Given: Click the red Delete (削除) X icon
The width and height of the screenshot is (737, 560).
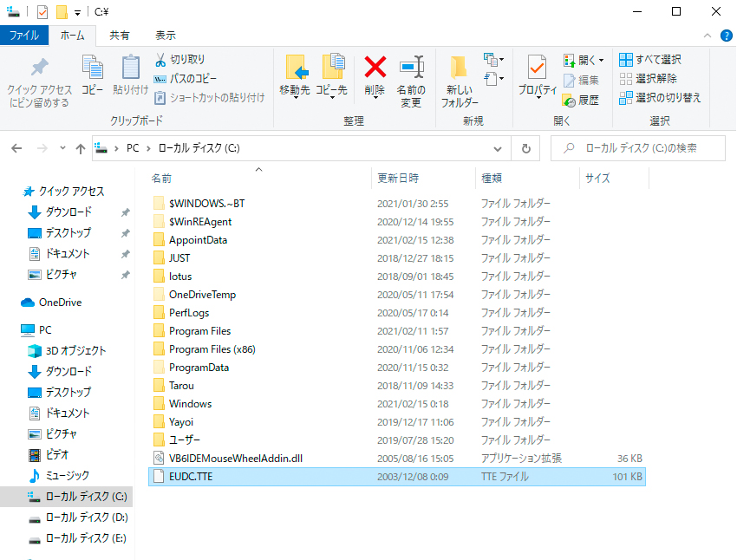Looking at the screenshot, I should pos(375,67).
